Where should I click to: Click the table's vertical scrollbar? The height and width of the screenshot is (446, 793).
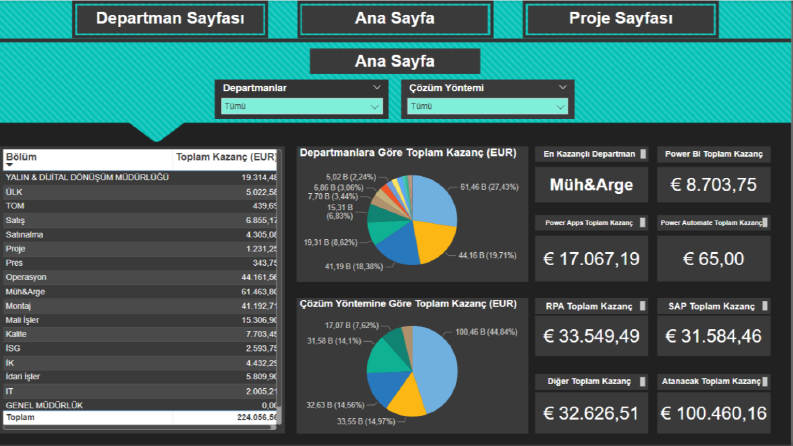click(279, 288)
